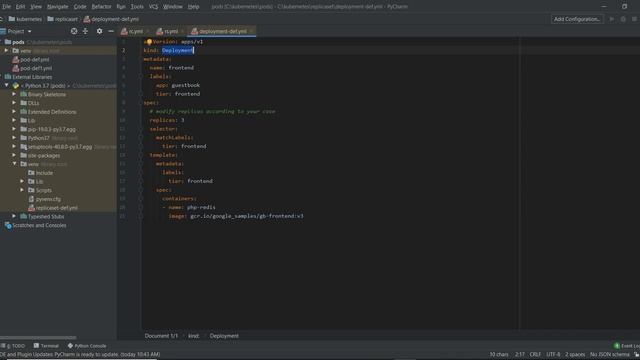Viewport: 640px width, 360px height.
Task: Expand the Typeshed Stubs node
Action: [x=14, y=216]
